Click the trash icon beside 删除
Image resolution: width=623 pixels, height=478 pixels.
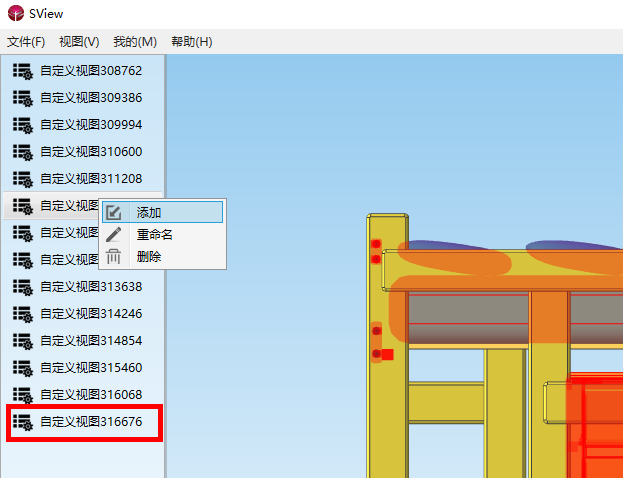pos(114,257)
